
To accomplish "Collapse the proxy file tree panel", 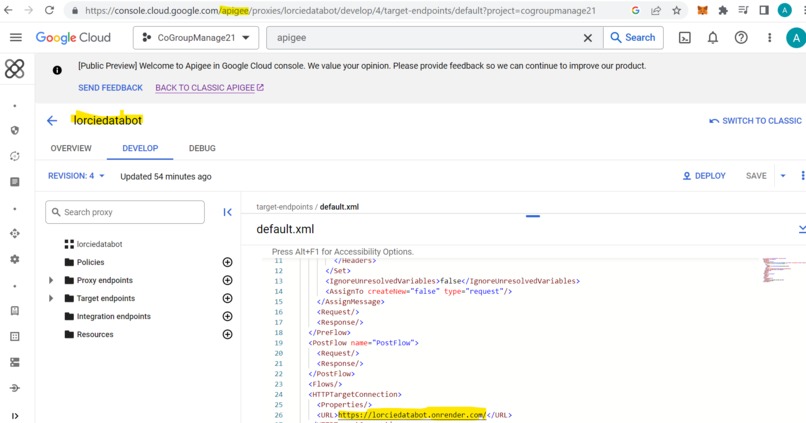I will (x=228, y=212).
